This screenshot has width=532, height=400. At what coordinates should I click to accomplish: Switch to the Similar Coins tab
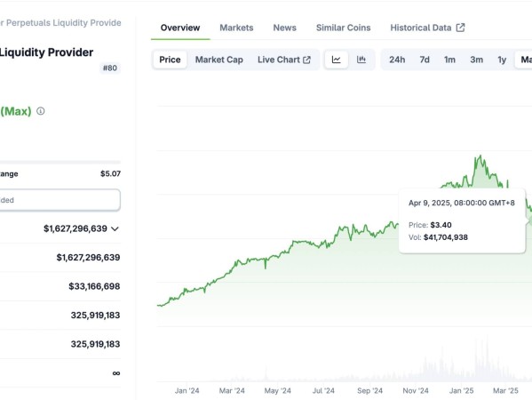(x=344, y=28)
